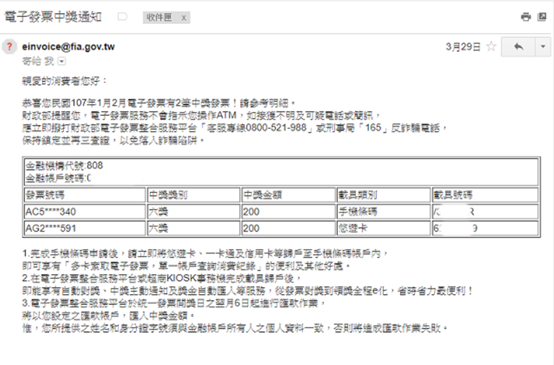Click 寄給 我 recipient text

tap(38, 61)
